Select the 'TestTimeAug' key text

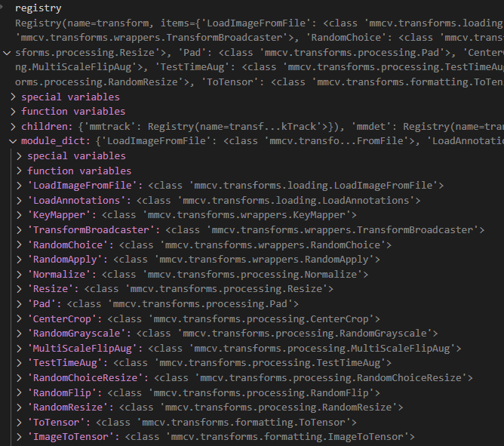65,363
